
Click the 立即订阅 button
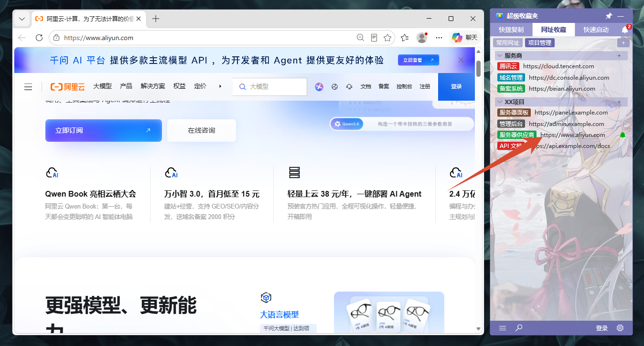tap(104, 130)
